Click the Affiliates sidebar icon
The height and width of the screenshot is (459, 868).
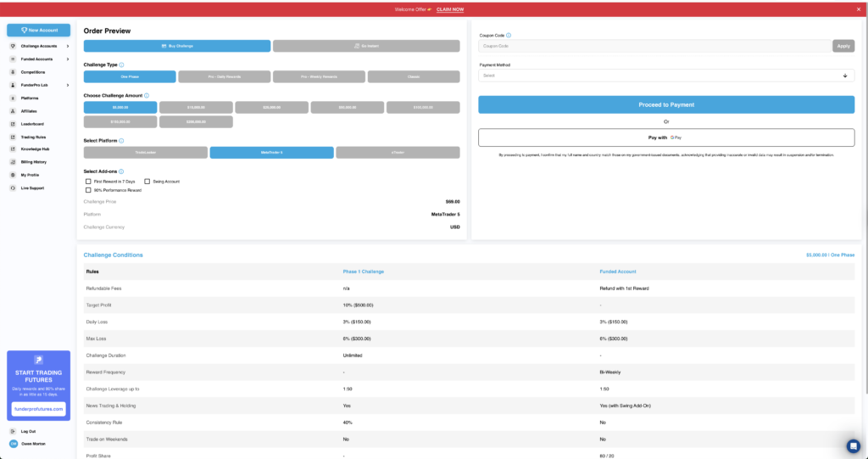[13, 111]
